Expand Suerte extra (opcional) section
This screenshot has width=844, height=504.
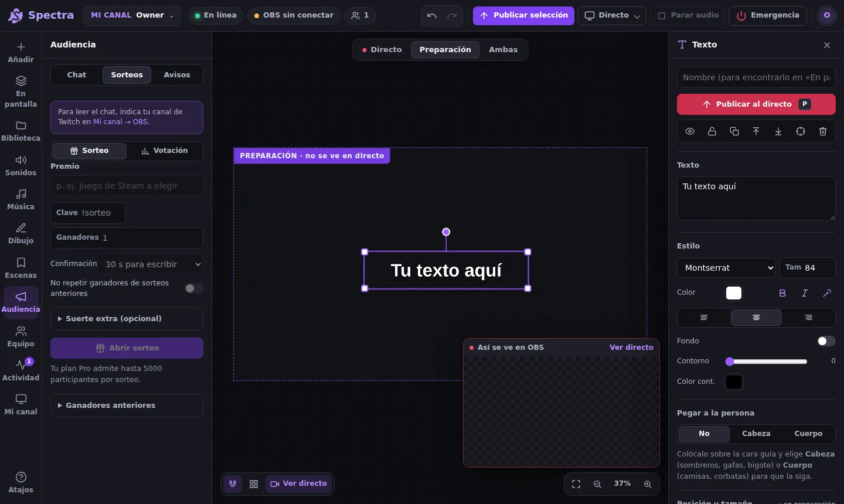click(x=127, y=319)
